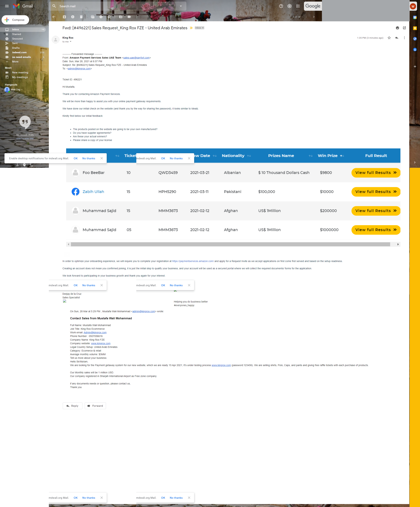
Task: Click the reply arrow icon beside the timestamp
Action: [397, 38]
